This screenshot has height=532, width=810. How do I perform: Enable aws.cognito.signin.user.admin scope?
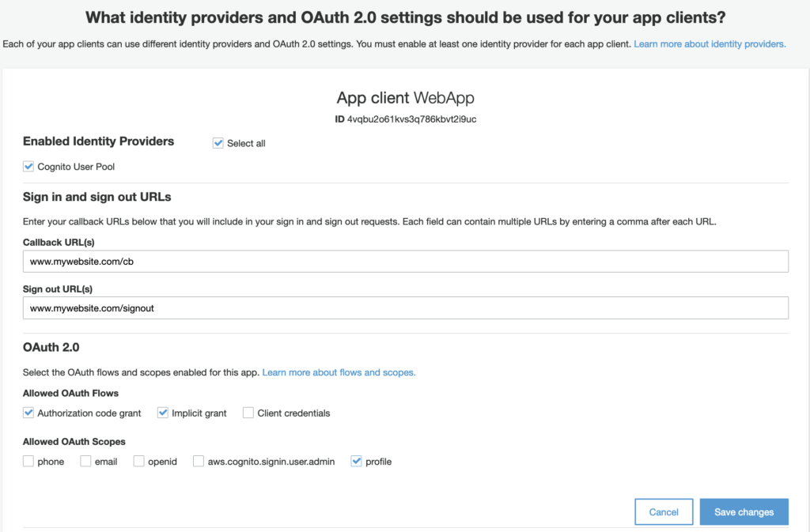(199, 461)
